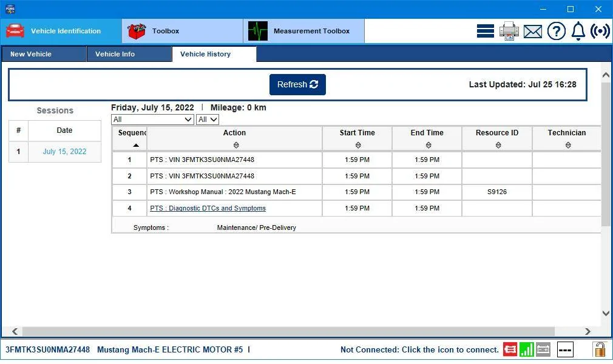The height and width of the screenshot is (364, 613).
Task: Maximize the application window
Action: (x=571, y=9)
